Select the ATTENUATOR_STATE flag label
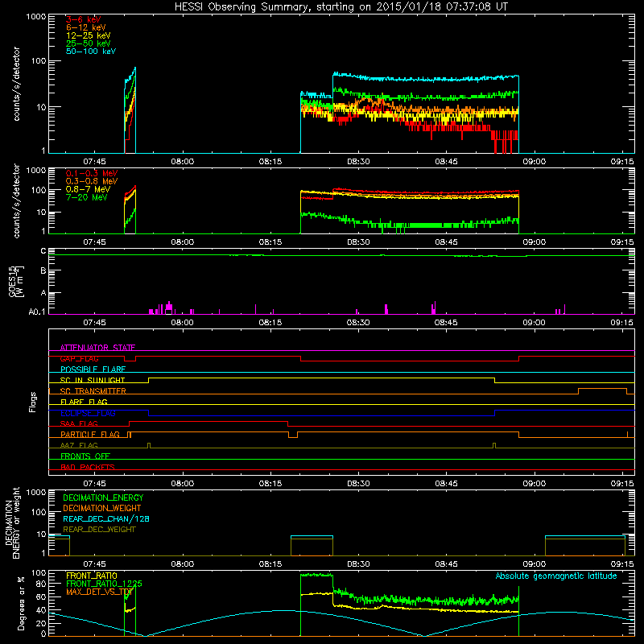644x644 pixels. coord(97,348)
